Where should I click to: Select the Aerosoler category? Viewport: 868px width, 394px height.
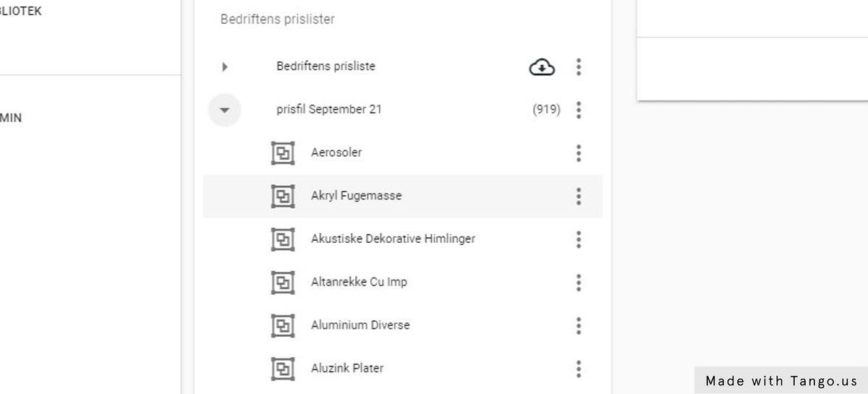[x=336, y=153]
